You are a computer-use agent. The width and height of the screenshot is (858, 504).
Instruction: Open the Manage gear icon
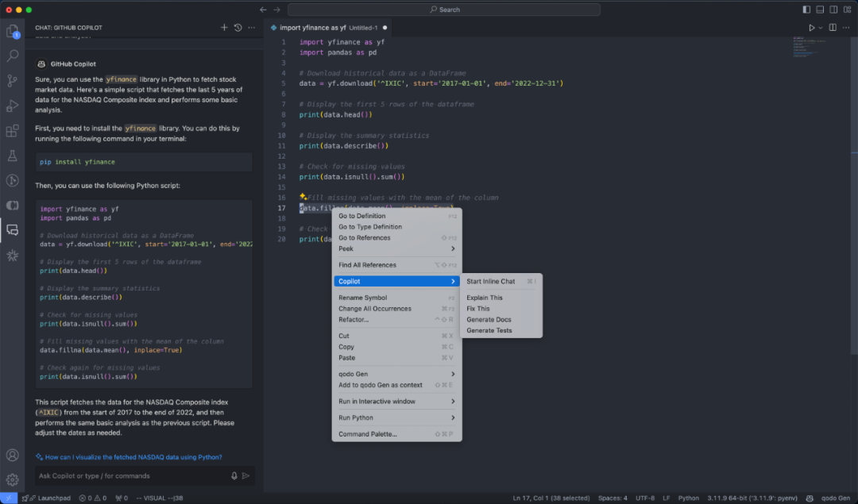click(12, 479)
